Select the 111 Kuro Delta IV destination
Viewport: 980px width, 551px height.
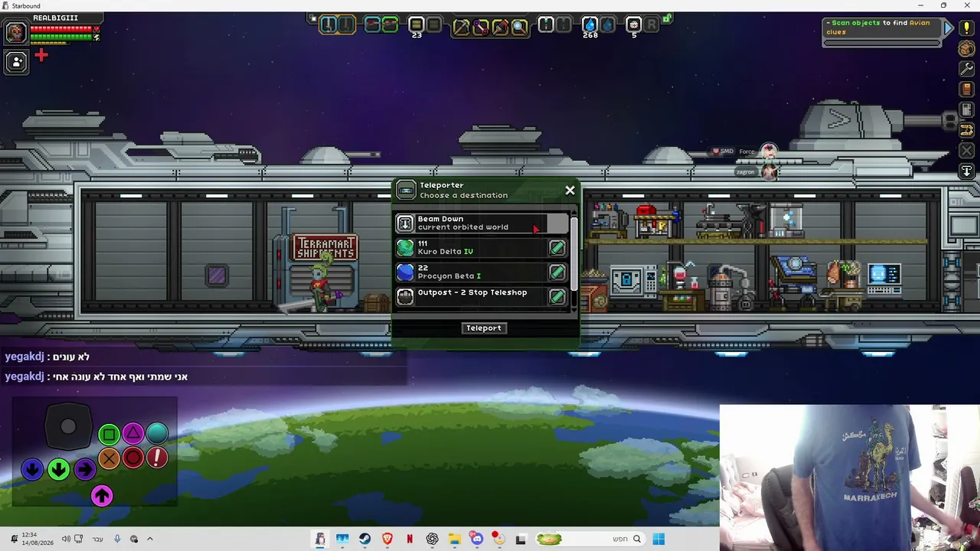coord(482,248)
